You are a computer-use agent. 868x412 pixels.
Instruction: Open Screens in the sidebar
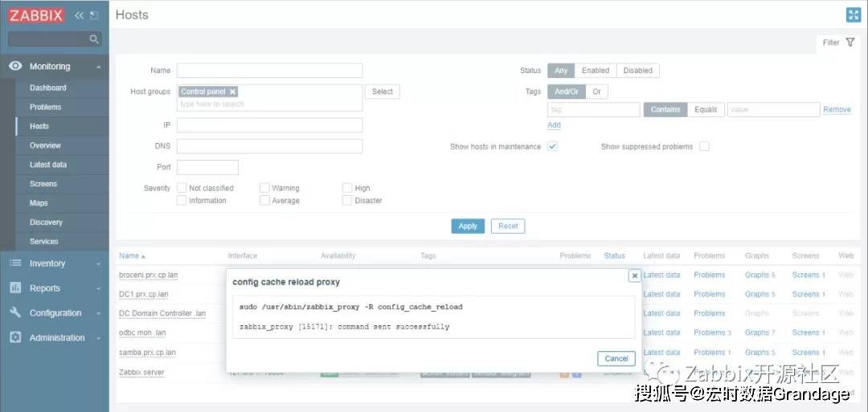coord(43,184)
